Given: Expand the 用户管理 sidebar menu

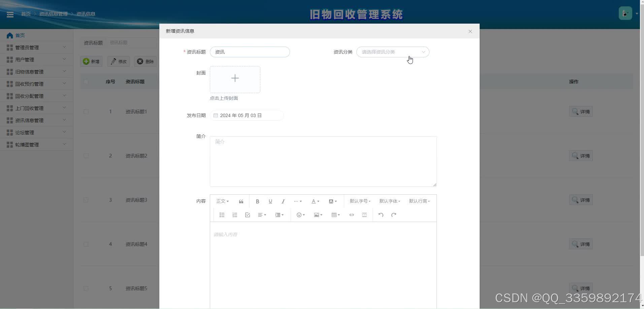Looking at the screenshot, I should tap(36, 60).
